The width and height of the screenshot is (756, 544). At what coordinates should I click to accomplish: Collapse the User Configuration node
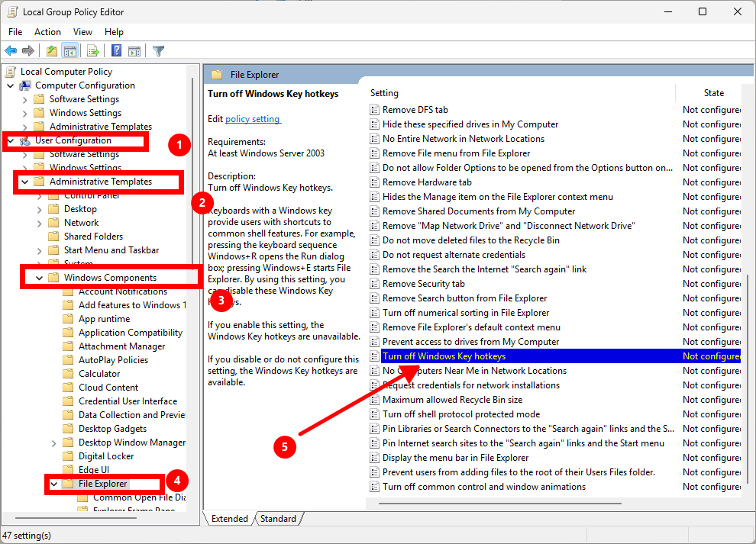pos(11,140)
